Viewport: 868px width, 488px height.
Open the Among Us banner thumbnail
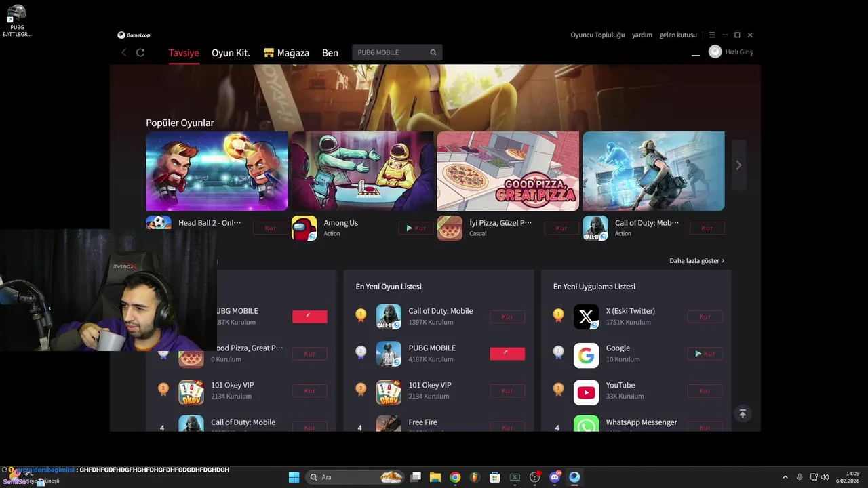pos(363,171)
